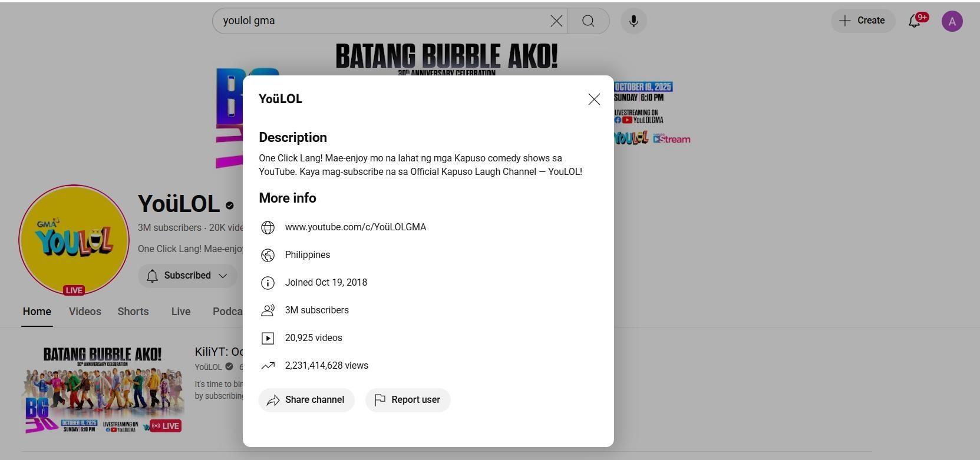980x460 pixels.
Task: Click the globe icon beside channel URL
Action: coord(268,227)
